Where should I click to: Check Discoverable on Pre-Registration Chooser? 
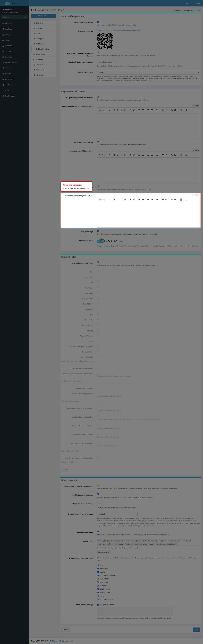pos(98,53)
